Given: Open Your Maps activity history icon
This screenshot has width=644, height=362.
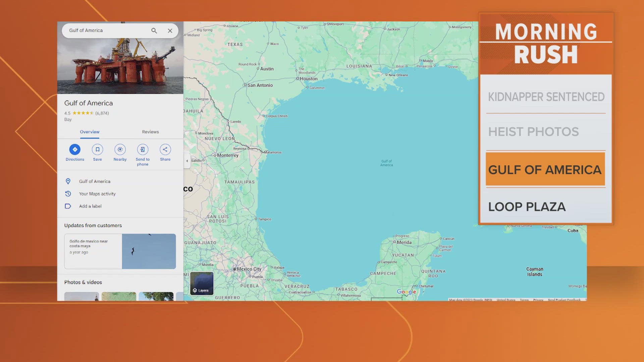Looking at the screenshot, I should tap(68, 194).
